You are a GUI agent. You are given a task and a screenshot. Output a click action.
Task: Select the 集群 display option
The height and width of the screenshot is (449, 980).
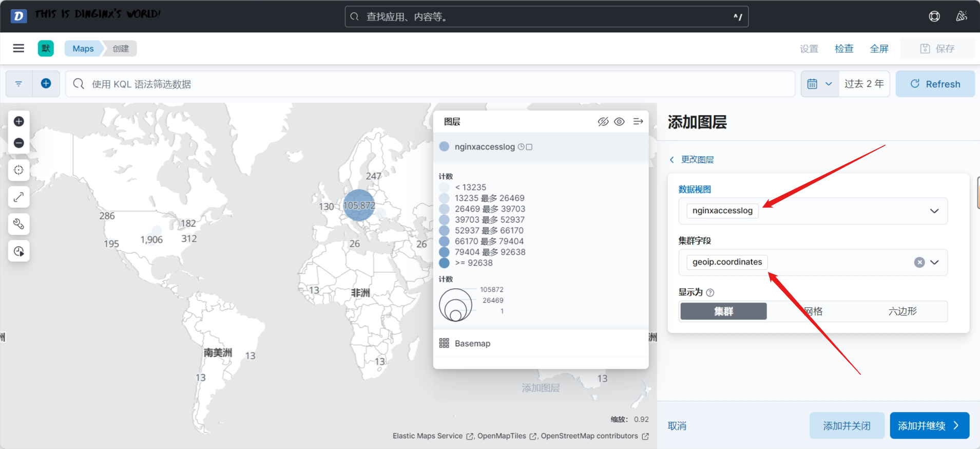(x=724, y=311)
